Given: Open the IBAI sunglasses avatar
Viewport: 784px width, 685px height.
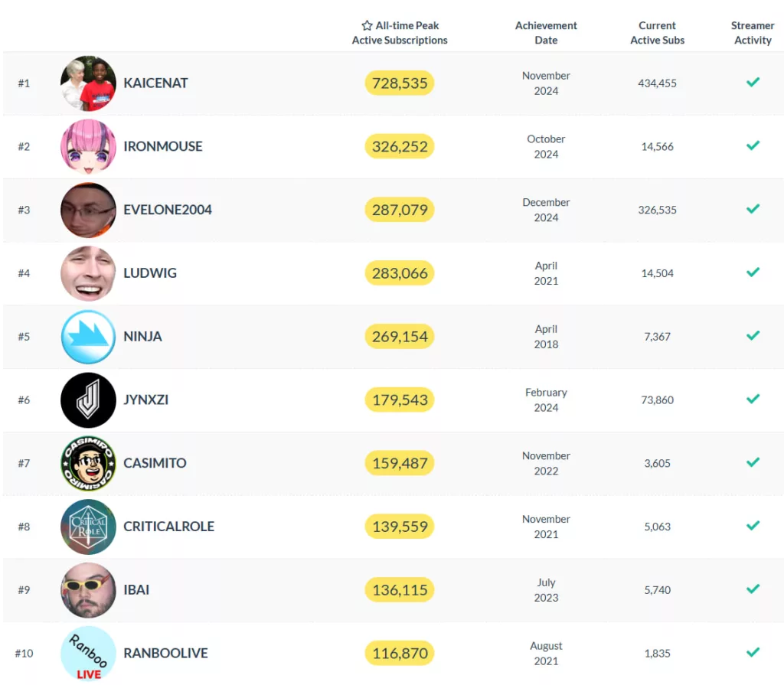Looking at the screenshot, I should tap(88, 590).
